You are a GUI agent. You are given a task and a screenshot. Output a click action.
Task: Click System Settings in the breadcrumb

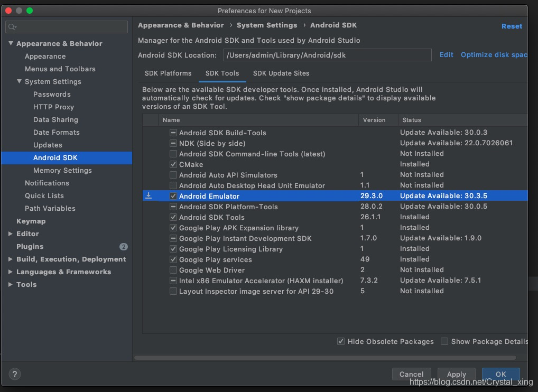(267, 25)
